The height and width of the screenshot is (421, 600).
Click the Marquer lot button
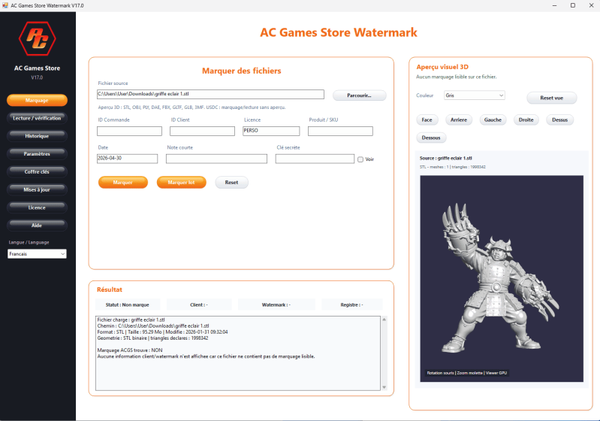pyautogui.click(x=181, y=182)
